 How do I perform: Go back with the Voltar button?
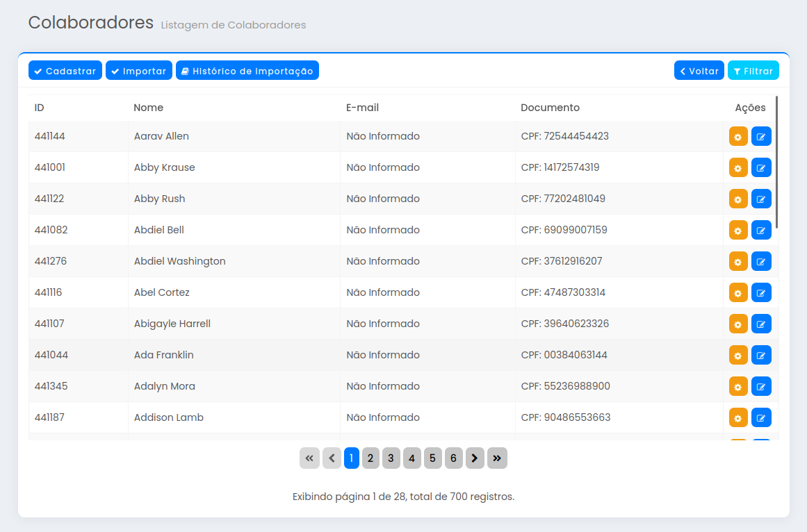(699, 71)
